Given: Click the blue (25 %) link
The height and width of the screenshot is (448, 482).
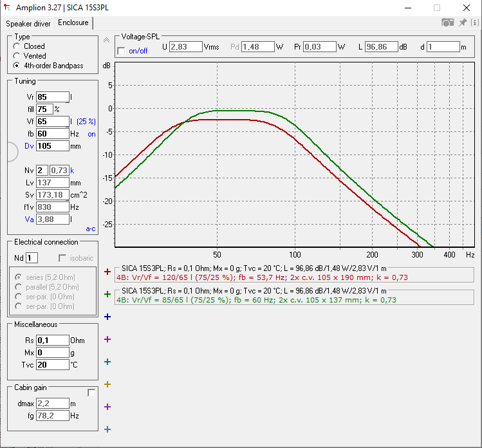Looking at the screenshot, I should (x=86, y=122).
